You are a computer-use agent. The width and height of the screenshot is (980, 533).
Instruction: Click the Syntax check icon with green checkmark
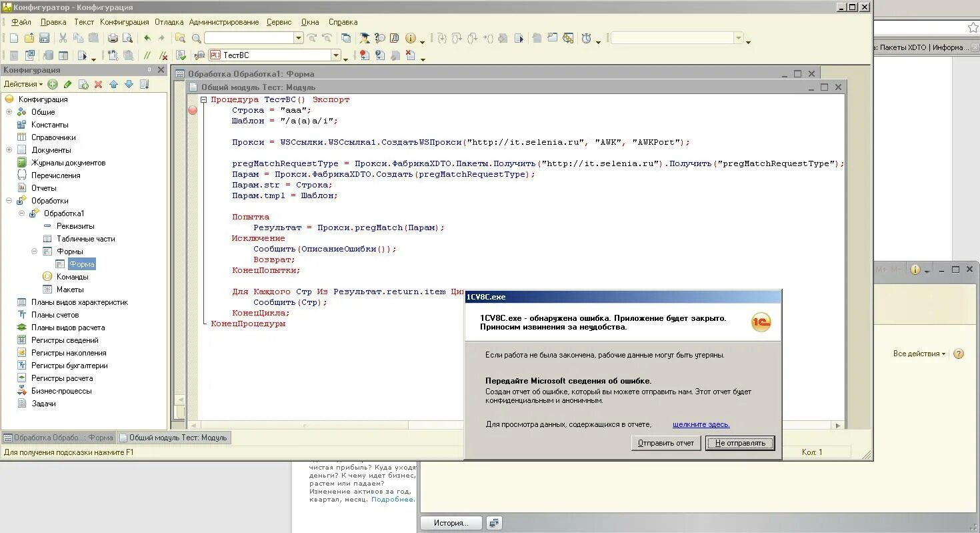pos(181,55)
